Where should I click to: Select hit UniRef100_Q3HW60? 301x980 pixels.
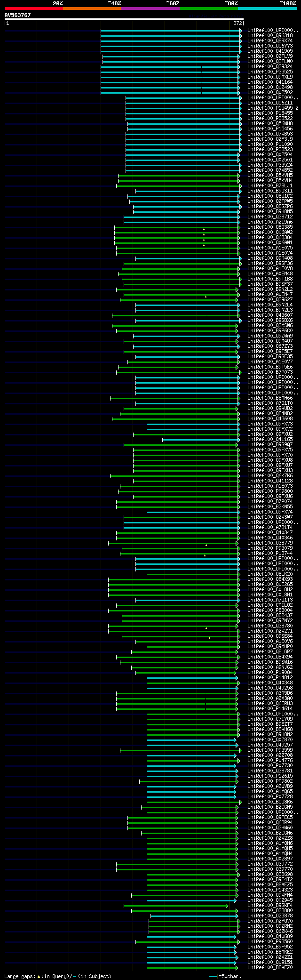coord(270,827)
